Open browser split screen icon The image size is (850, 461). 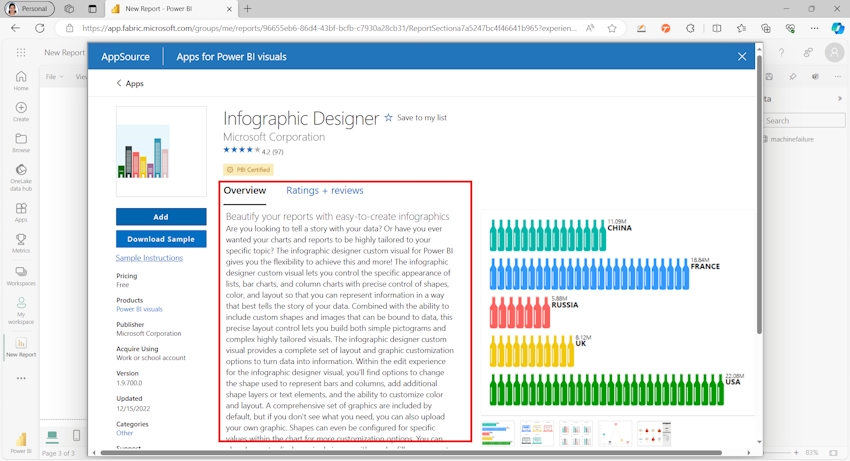717,28
